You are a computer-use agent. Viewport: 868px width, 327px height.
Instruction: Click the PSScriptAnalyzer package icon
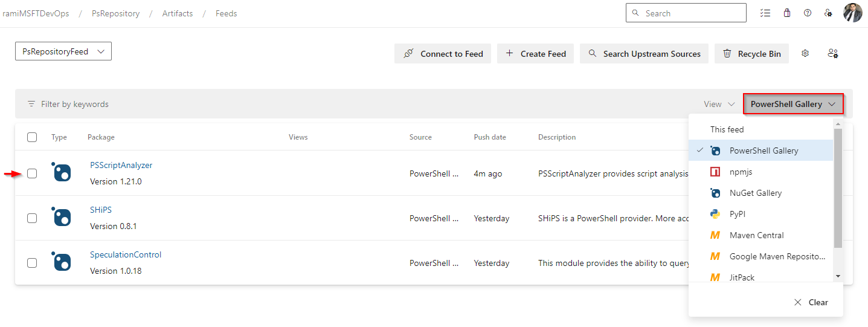61,172
